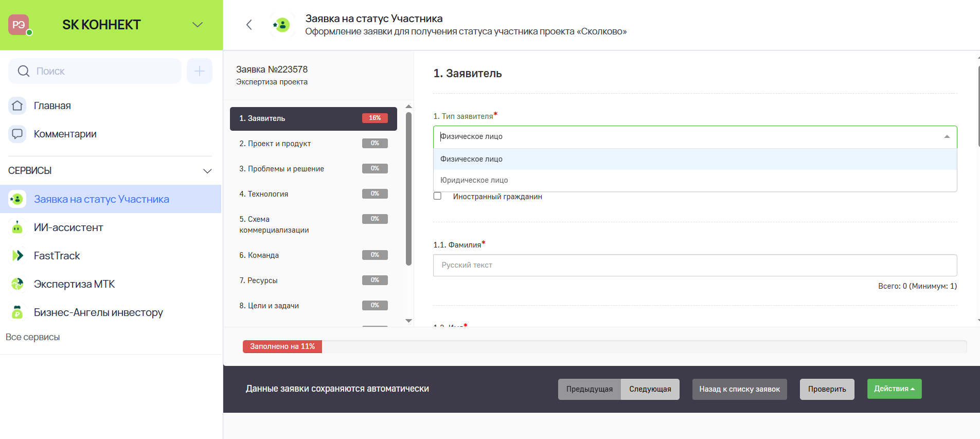Viewport: 980px width, 439px height.
Task: Click the ИИ-ассистент robot icon
Action: coord(17,227)
